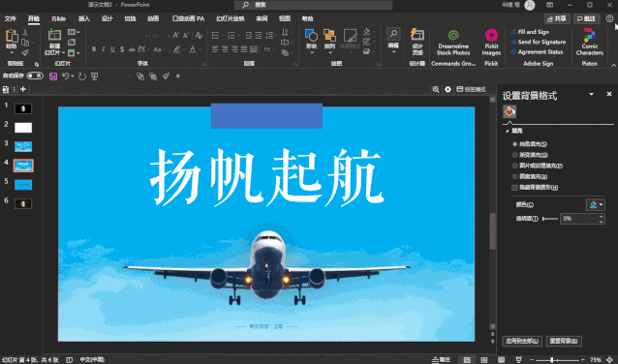Open the fill color dropdown

(596, 204)
